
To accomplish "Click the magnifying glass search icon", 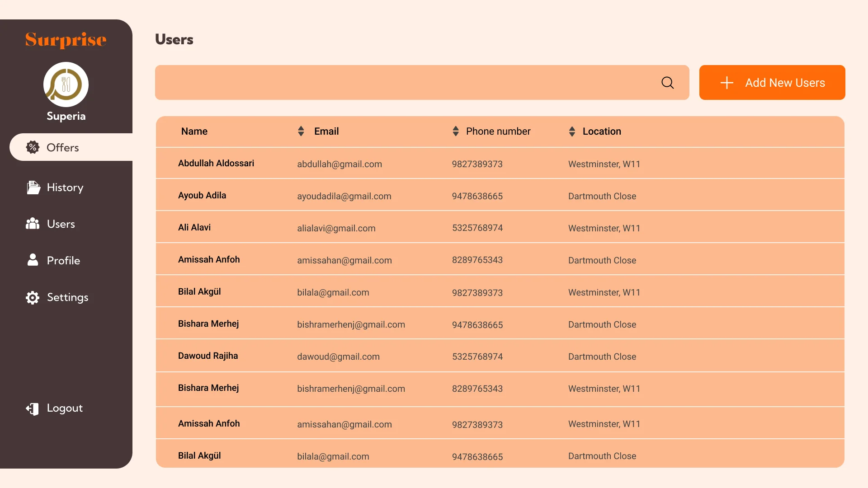I will [667, 83].
